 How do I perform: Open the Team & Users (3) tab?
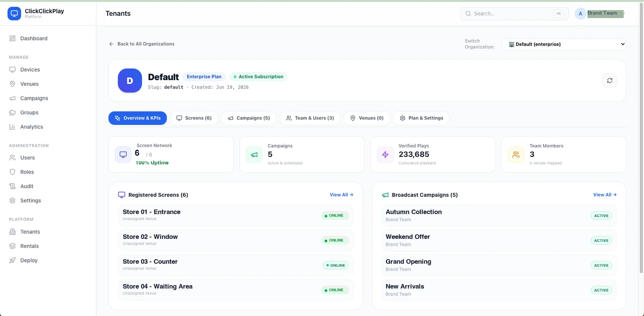310,118
